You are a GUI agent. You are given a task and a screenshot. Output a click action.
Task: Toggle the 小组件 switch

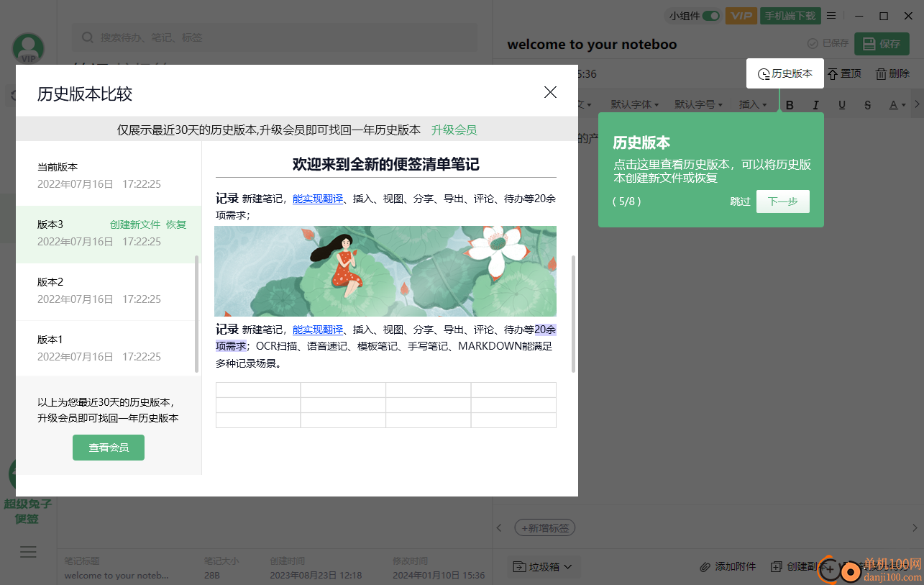(711, 16)
